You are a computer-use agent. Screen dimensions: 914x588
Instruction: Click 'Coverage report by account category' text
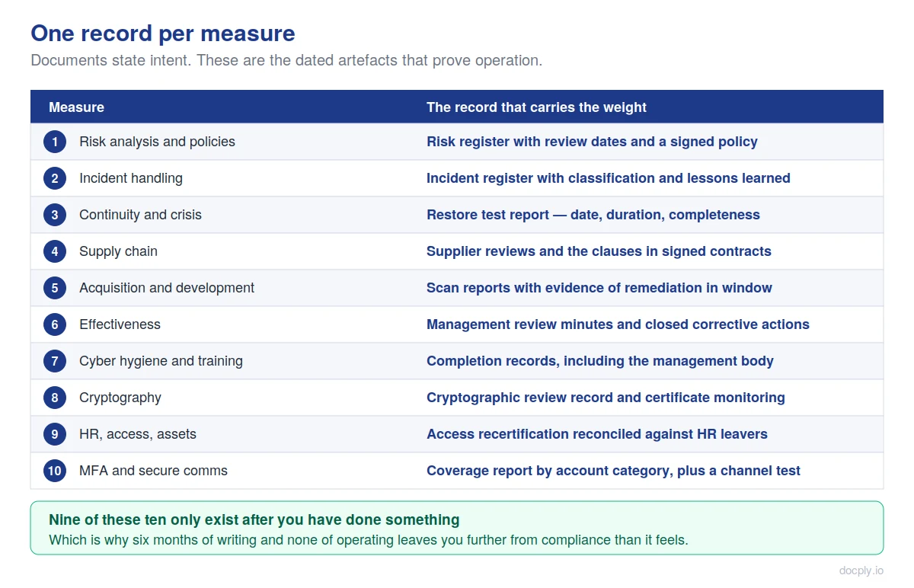[613, 471]
